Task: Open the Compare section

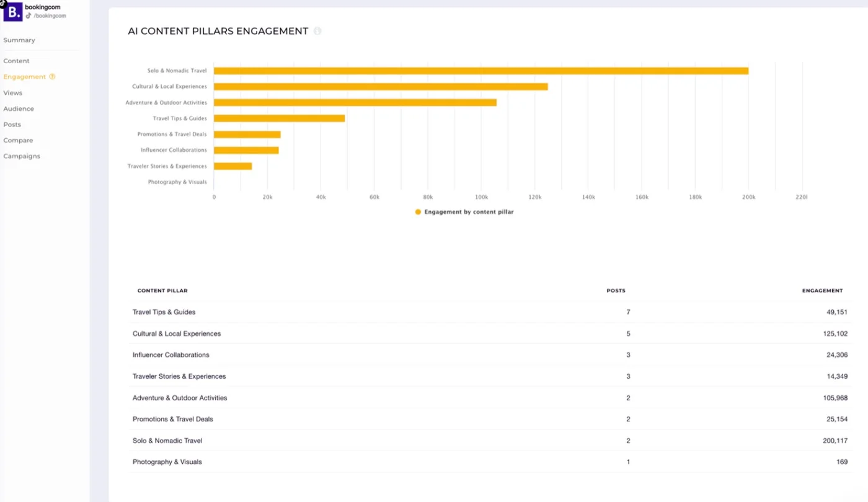Action: tap(18, 140)
